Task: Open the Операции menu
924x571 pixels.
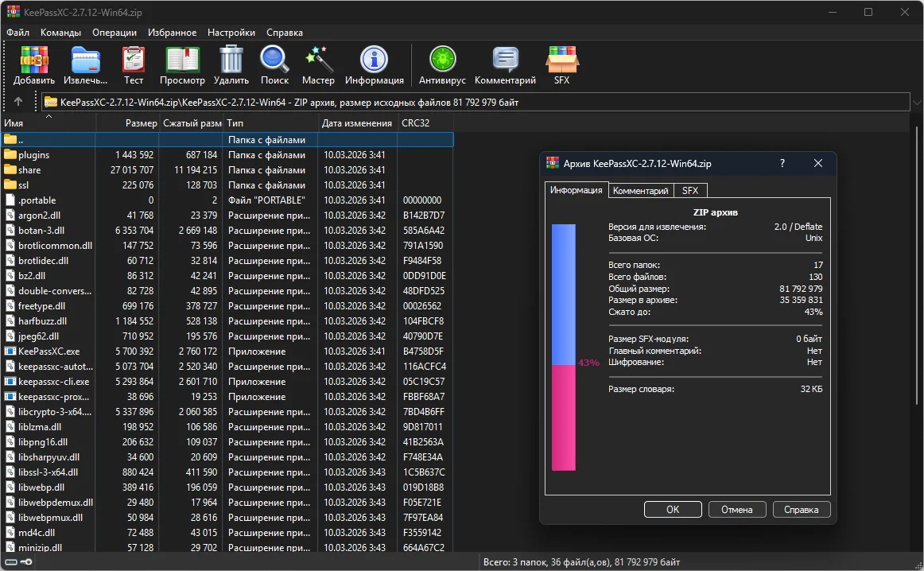Action: pyautogui.click(x=114, y=33)
